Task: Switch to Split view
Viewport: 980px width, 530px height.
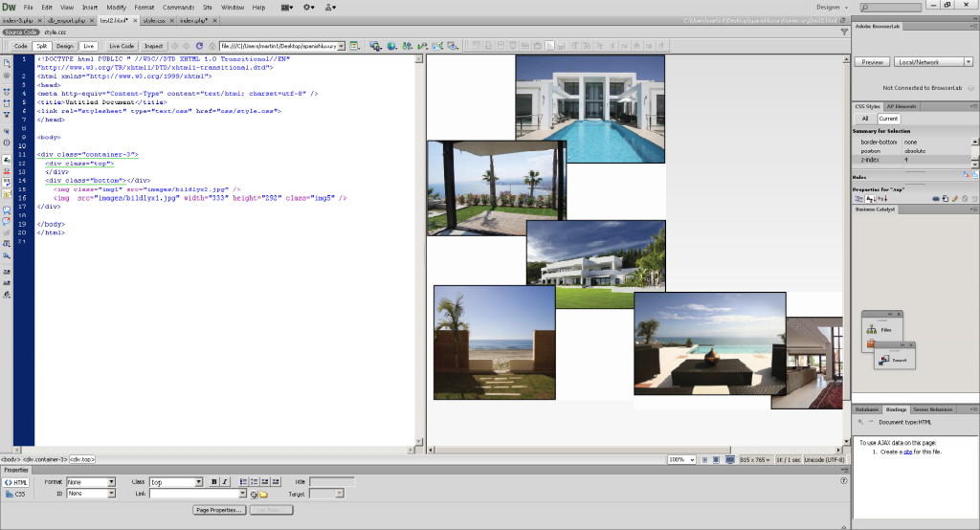Action: pos(42,46)
